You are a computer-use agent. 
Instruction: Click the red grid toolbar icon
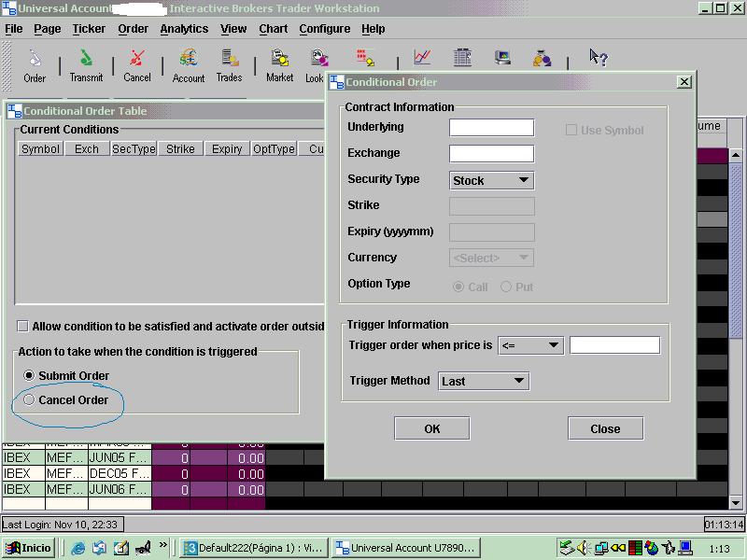pos(365,57)
